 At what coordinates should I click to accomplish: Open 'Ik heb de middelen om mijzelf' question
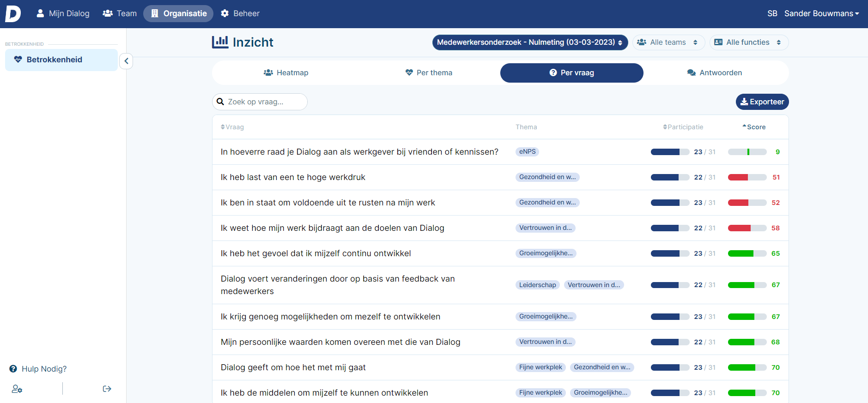(x=324, y=393)
